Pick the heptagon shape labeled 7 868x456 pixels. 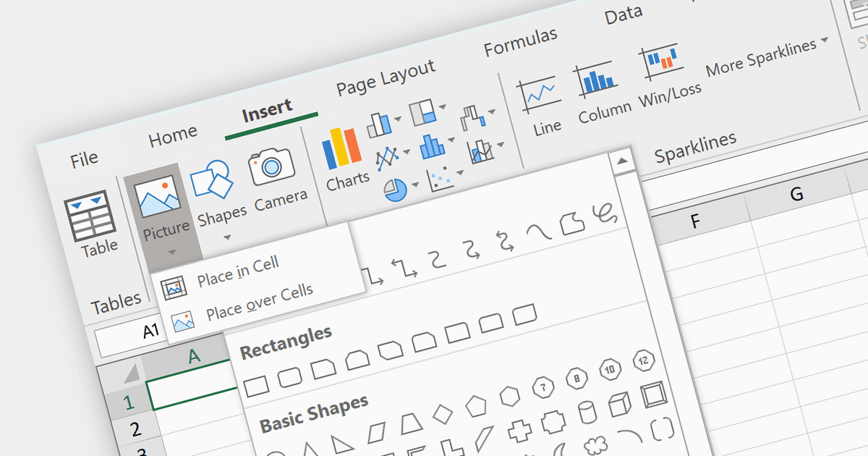[x=544, y=386]
